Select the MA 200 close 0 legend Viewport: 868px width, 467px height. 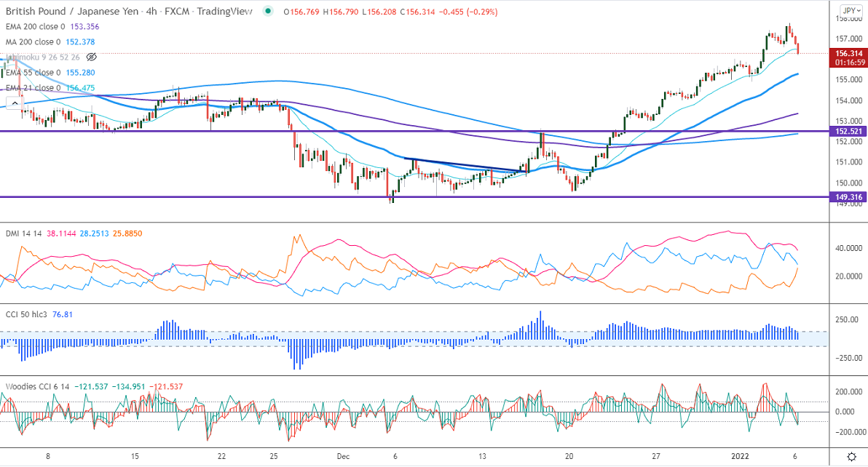pyautogui.click(x=33, y=42)
